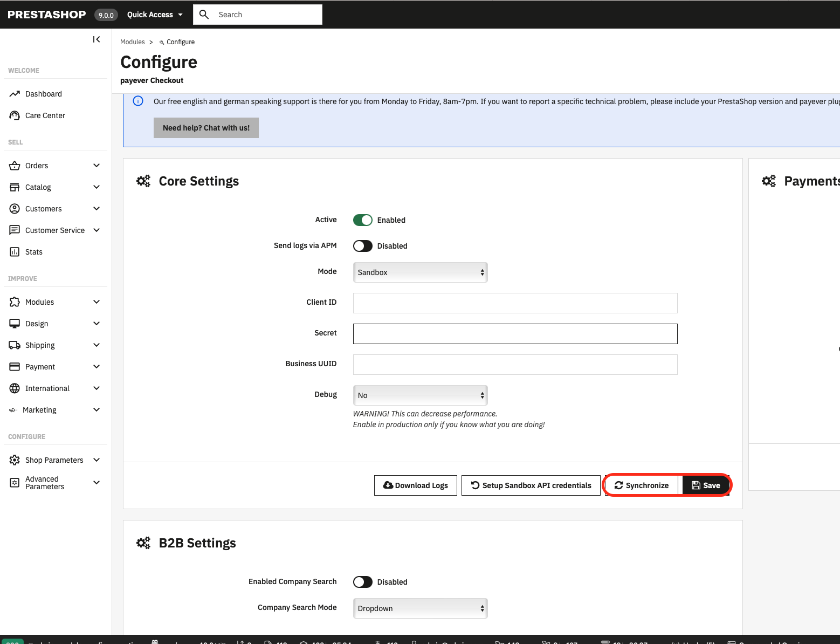The image size is (840, 644).
Task: Expand the Marketing menu chevron
Action: (x=97, y=410)
